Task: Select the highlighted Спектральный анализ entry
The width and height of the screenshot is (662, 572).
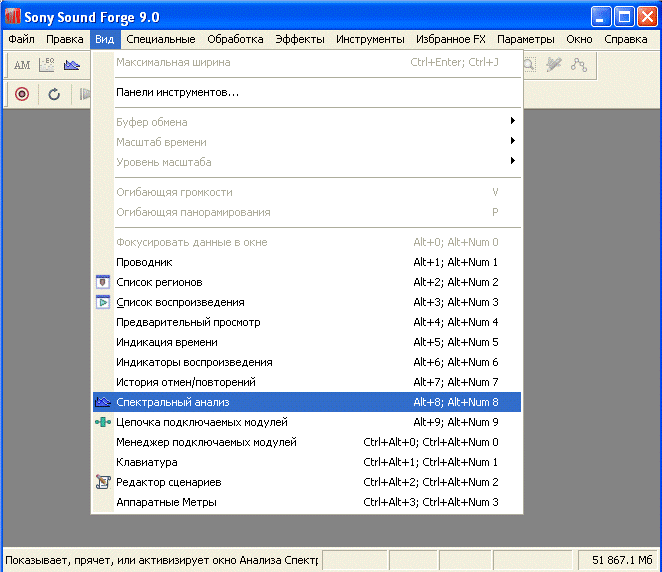Action: 307,402
